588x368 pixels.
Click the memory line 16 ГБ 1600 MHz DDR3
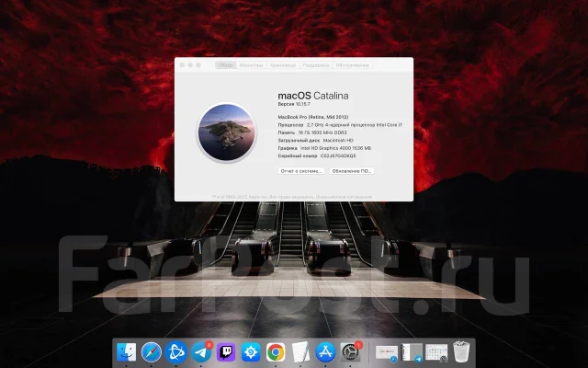pos(312,132)
